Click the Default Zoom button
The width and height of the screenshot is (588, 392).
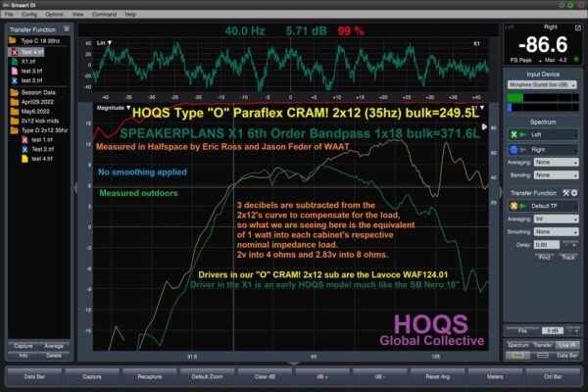[x=208, y=376]
